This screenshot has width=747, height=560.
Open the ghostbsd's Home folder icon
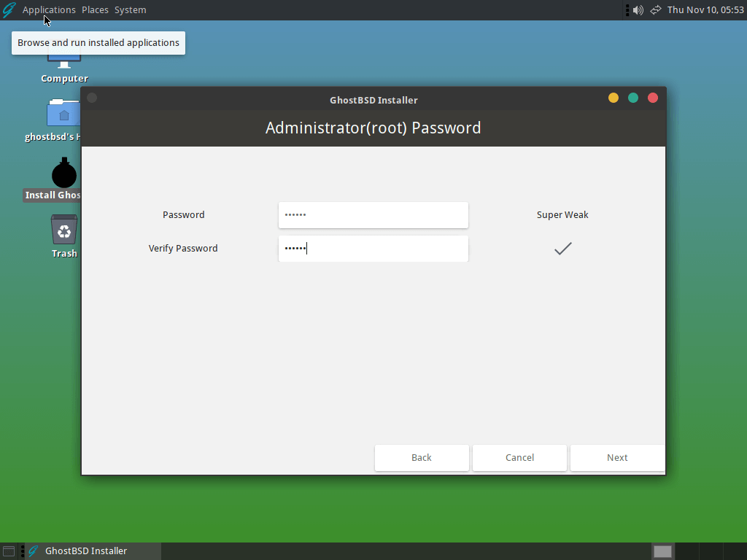tap(64, 115)
